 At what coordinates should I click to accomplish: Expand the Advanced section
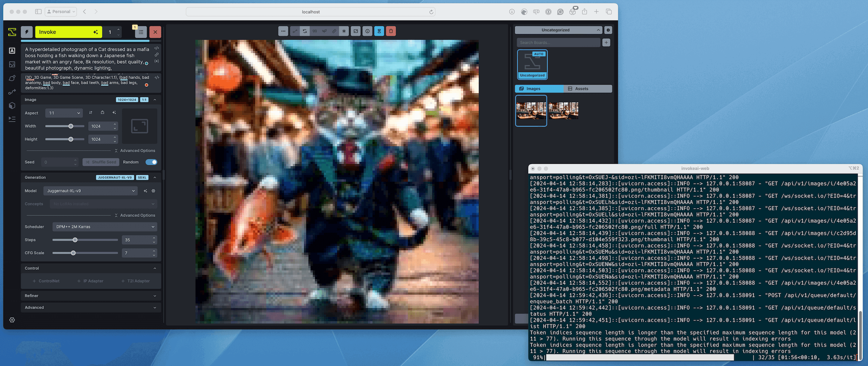pos(91,308)
